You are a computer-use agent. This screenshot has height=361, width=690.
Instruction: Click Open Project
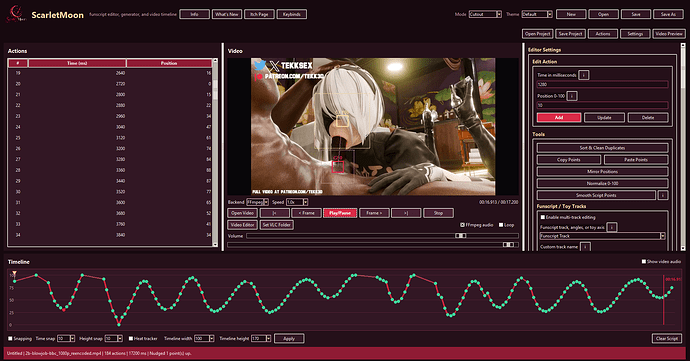(x=537, y=33)
